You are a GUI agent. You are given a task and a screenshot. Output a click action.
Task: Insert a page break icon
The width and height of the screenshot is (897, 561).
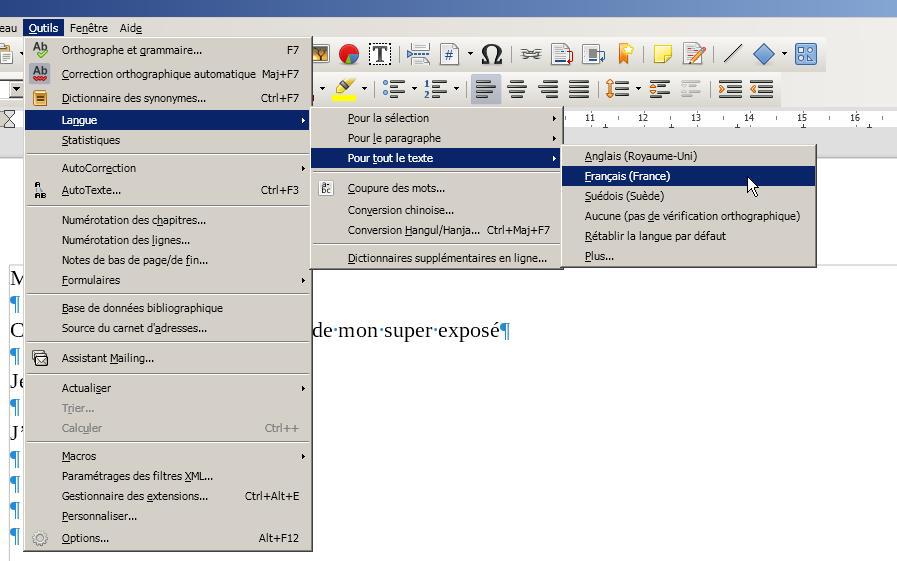coord(418,54)
